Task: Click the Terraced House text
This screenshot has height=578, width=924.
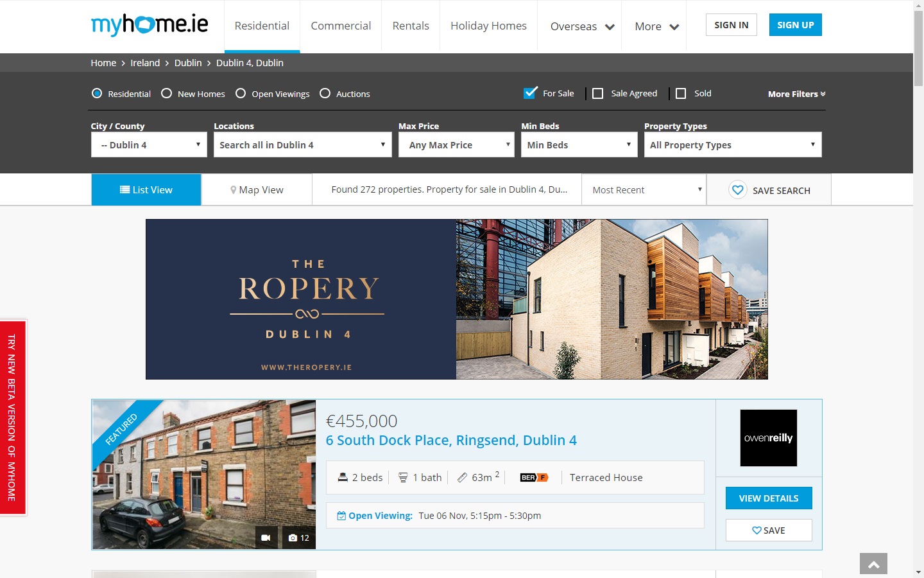Action: coord(606,478)
